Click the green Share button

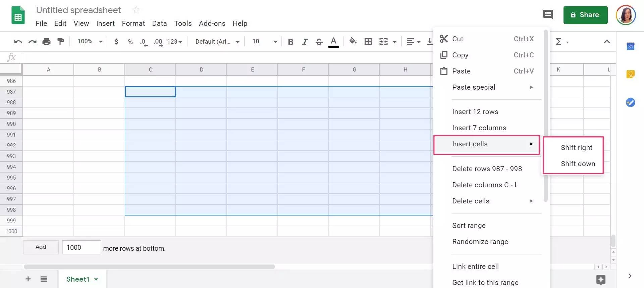[585, 15]
